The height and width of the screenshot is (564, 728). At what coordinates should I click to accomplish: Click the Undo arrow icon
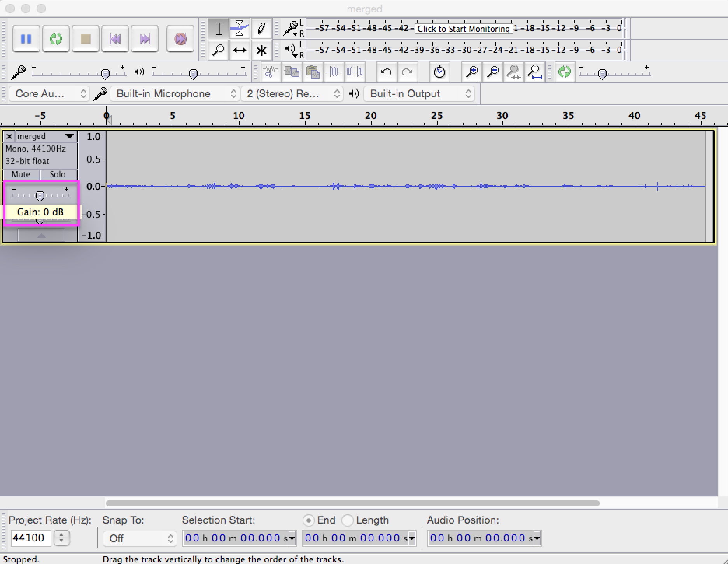(386, 72)
